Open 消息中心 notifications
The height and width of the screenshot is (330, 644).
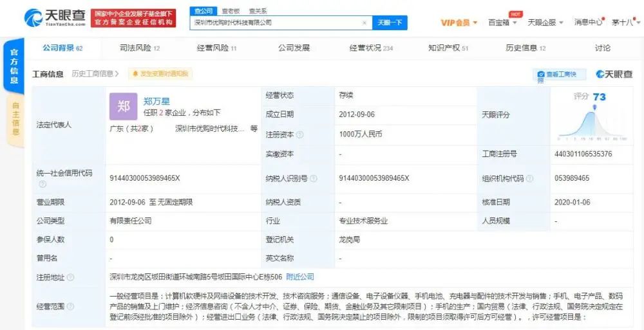[x=588, y=22]
